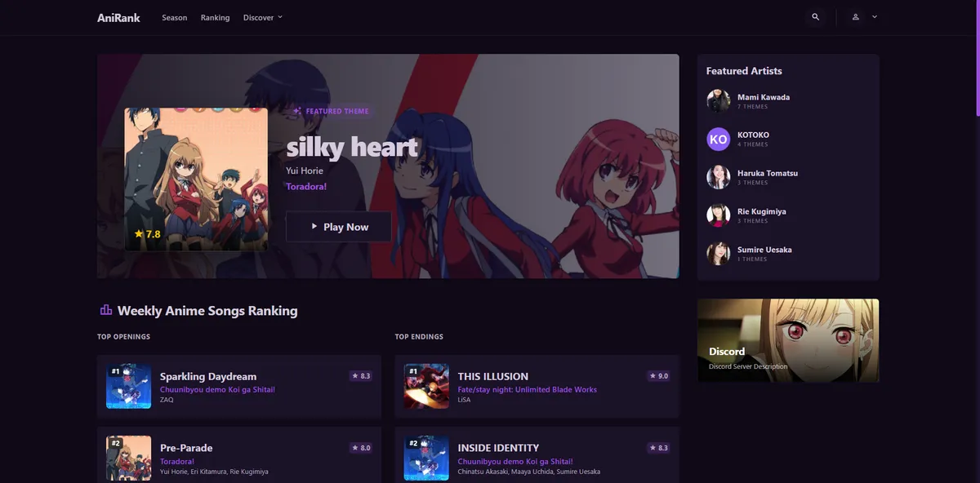Expand the Discover menu

coord(263,17)
